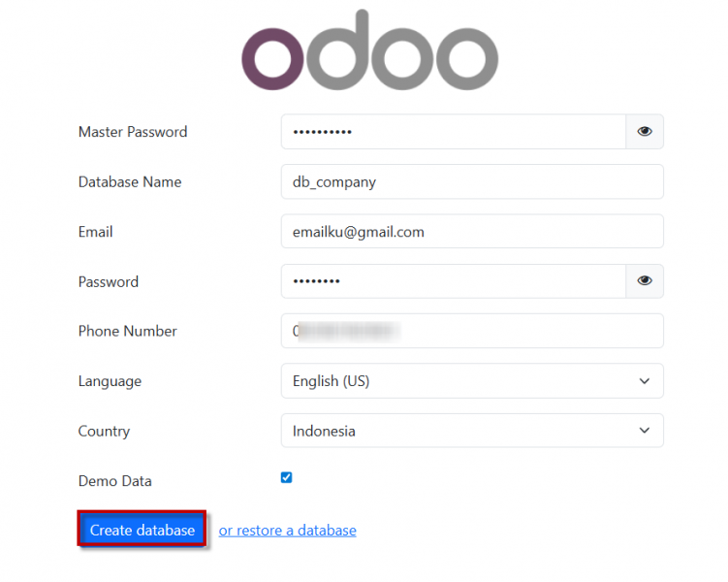728x582 pixels.
Task: Reveal the user Password via eye icon
Action: pyautogui.click(x=645, y=281)
